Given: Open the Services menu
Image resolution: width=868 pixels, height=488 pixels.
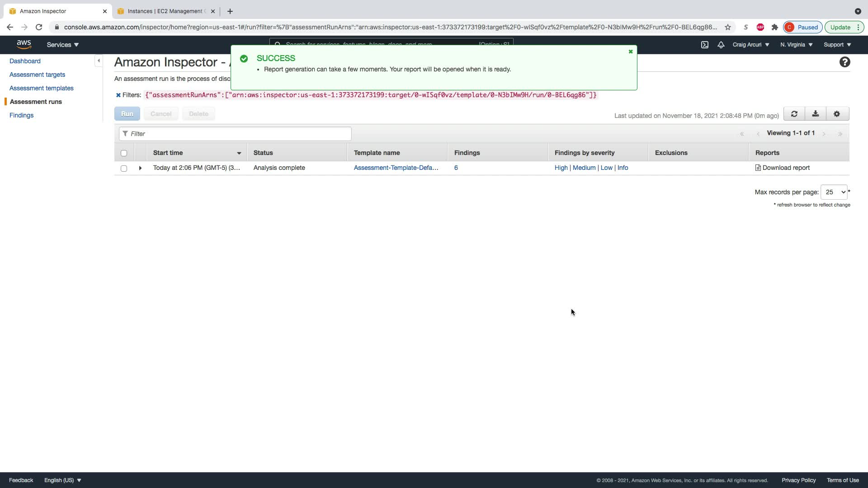Looking at the screenshot, I should (x=62, y=45).
